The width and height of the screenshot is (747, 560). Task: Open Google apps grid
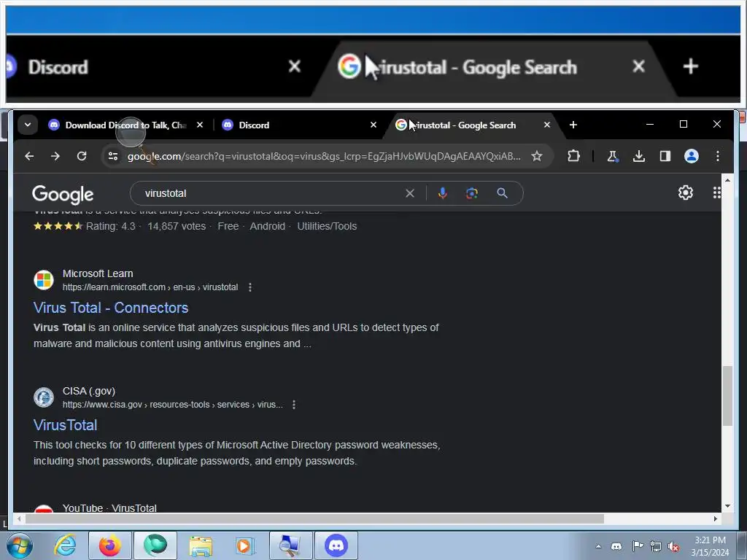coord(716,192)
